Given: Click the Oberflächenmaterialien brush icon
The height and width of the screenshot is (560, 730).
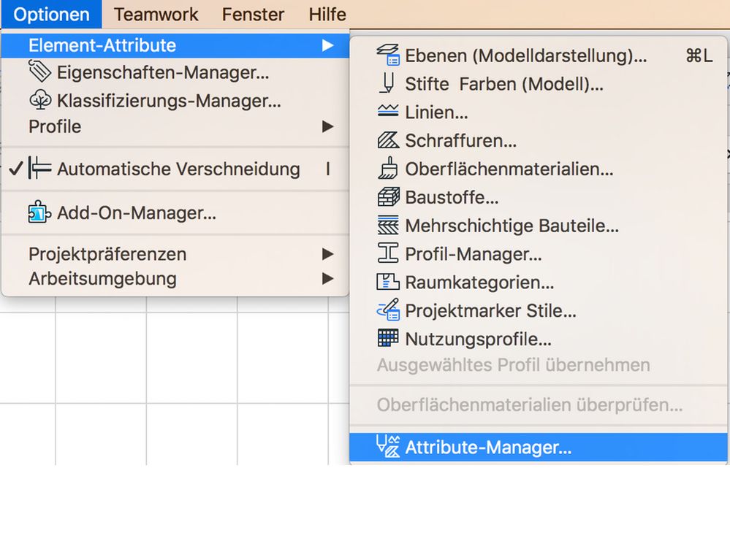Looking at the screenshot, I should [388, 169].
